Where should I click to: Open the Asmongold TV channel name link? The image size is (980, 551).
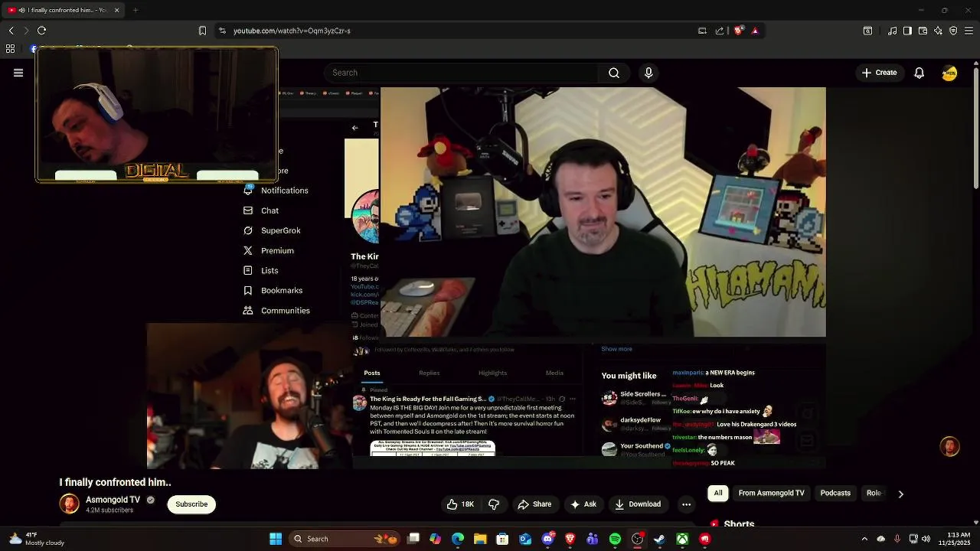coord(113,500)
